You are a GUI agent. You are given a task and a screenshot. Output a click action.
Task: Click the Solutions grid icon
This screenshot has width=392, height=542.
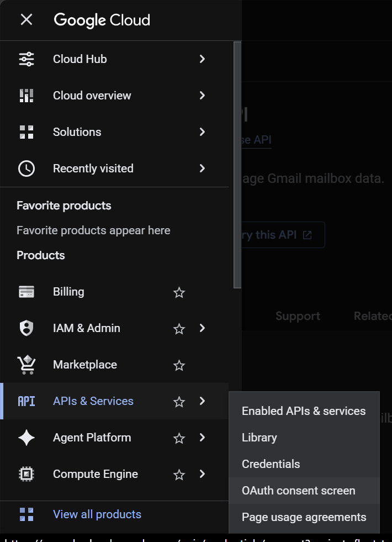27,132
